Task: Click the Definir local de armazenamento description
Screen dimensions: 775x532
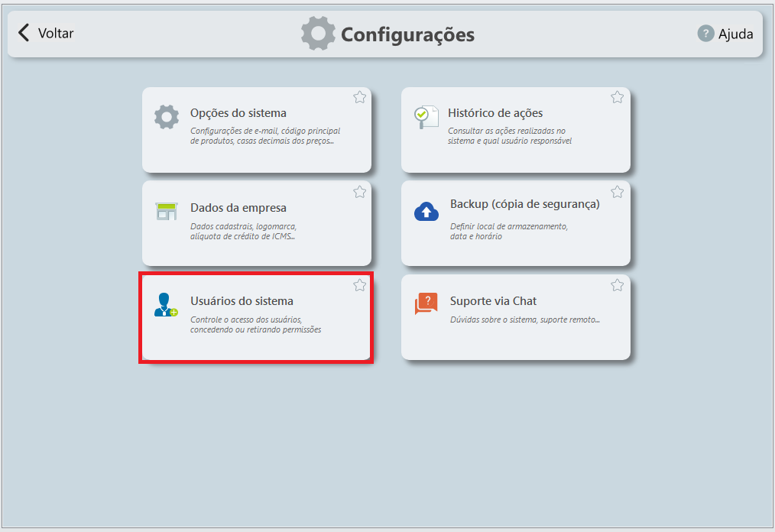Action: [x=509, y=232]
